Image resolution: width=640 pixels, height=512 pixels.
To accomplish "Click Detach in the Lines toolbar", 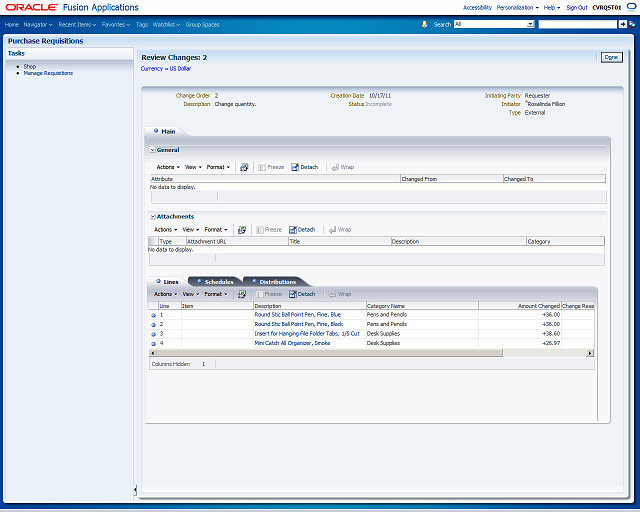I will [x=302, y=294].
